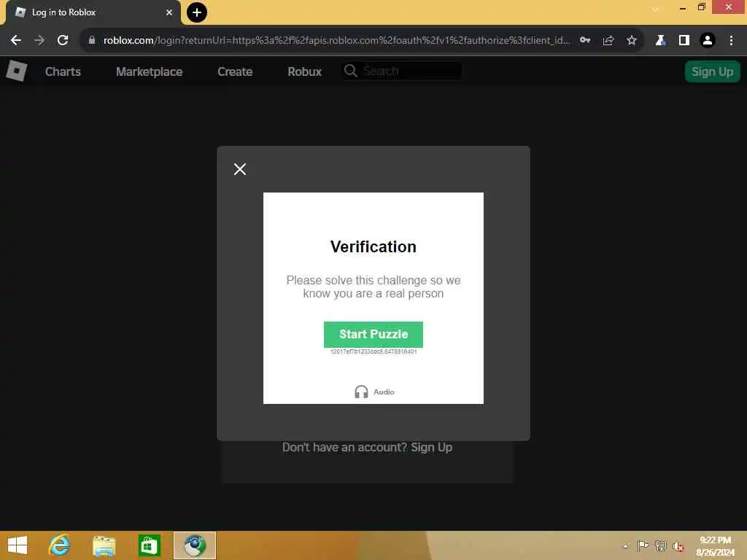Click the Verification heading text
The height and width of the screenshot is (560, 747).
coord(373,246)
